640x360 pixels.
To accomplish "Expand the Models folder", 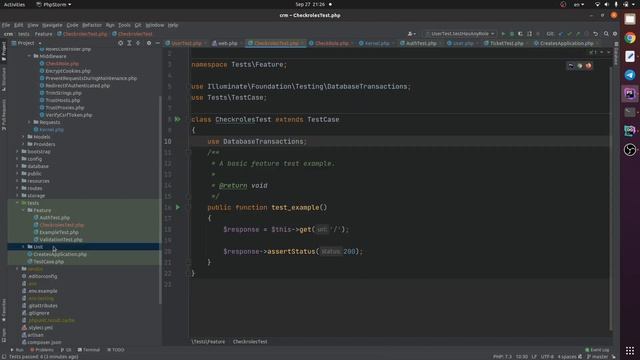I will (23, 137).
